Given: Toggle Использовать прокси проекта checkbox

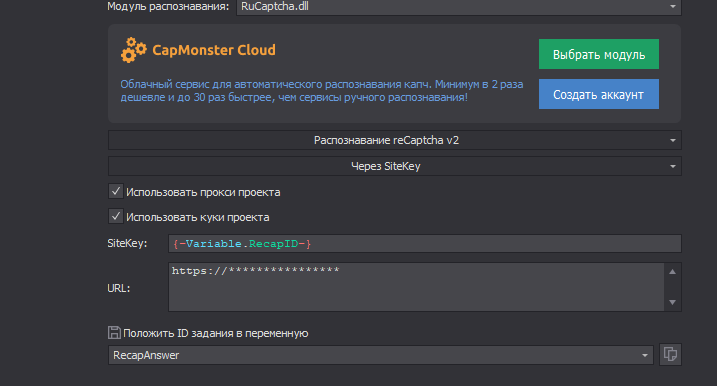Looking at the screenshot, I should [116, 191].
